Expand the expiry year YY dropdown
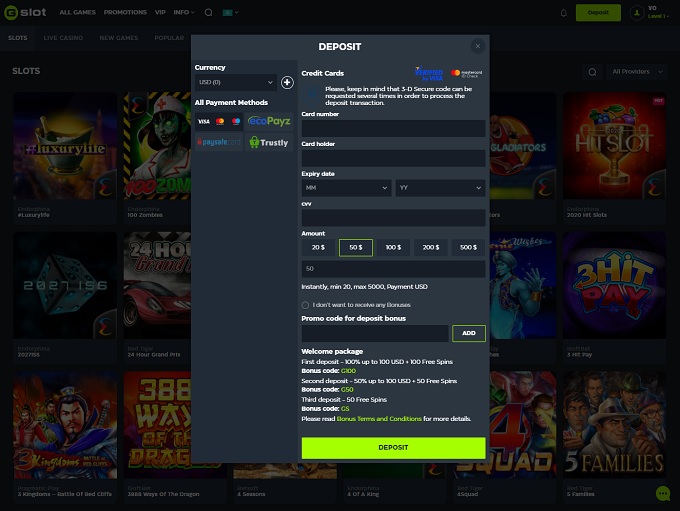680x511 pixels. [x=440, y=188]
